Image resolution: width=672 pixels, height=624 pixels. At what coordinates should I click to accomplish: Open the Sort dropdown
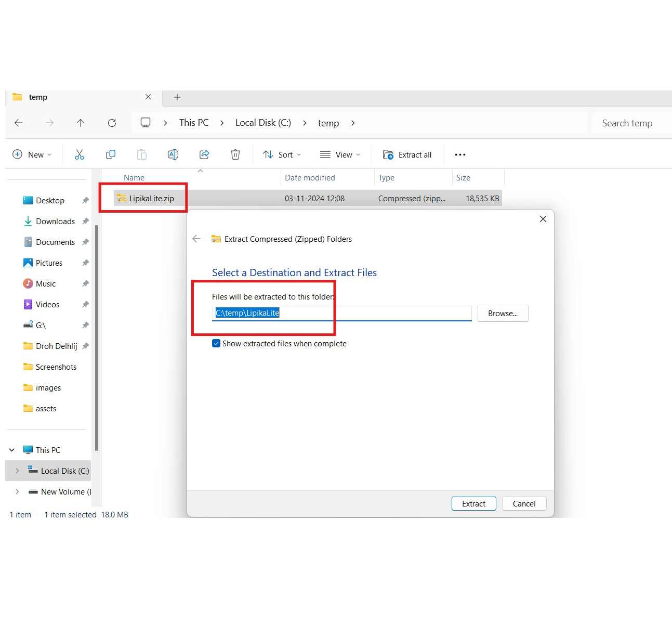(282, 154)
